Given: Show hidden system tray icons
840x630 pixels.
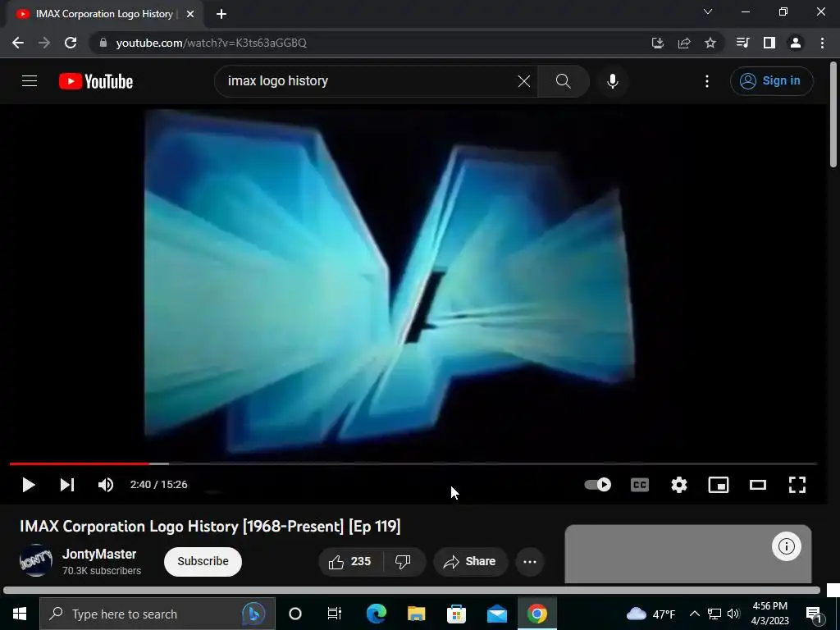Looking at the screenshot, I should coord(694,614).
